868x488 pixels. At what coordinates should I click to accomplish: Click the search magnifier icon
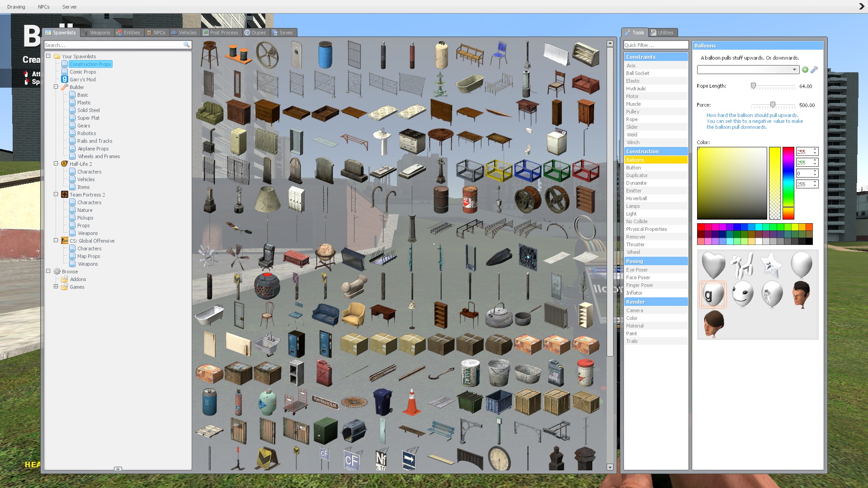[x=186, y=45]
